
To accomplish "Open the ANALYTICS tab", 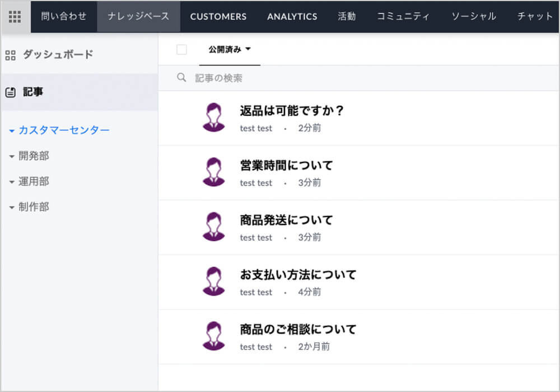I will coord(292,16).
